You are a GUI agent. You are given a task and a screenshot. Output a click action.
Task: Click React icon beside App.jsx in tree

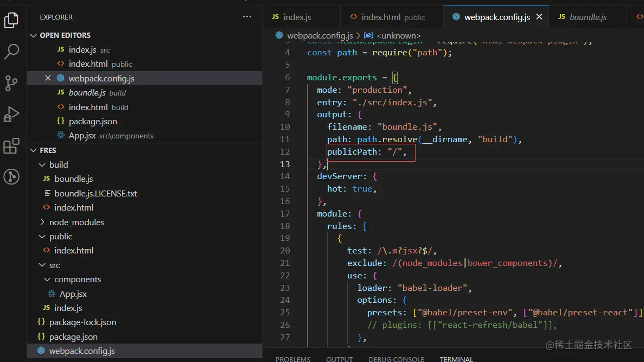click(52, 294)
